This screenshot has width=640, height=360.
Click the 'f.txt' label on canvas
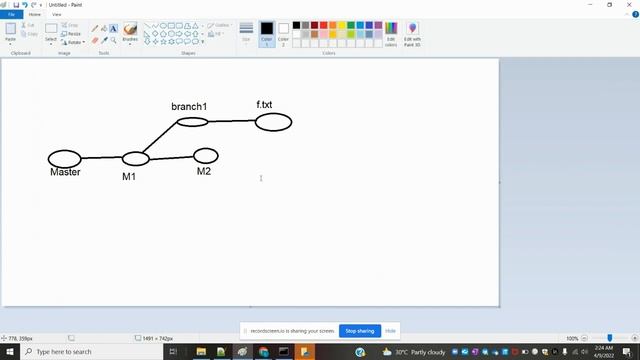click(x=264, y=104)
